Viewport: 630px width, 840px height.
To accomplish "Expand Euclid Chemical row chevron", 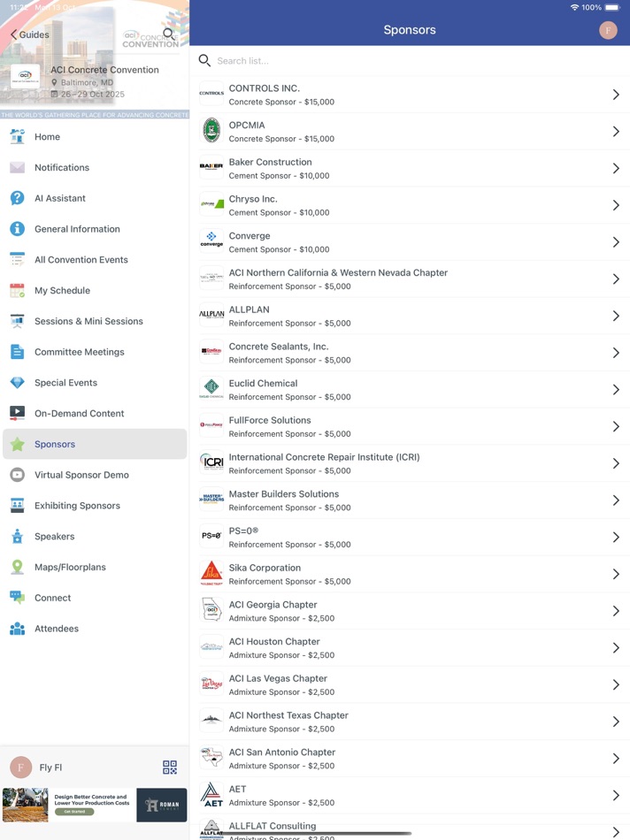I will point(616,390).
